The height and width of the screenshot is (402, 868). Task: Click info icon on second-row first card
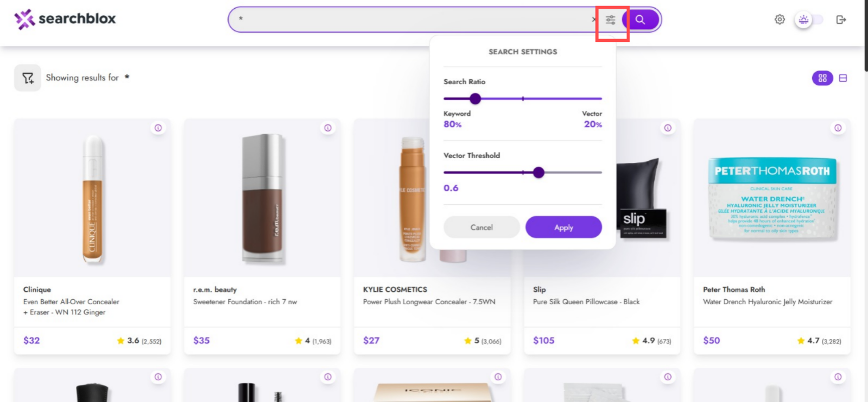coord(158,377)
